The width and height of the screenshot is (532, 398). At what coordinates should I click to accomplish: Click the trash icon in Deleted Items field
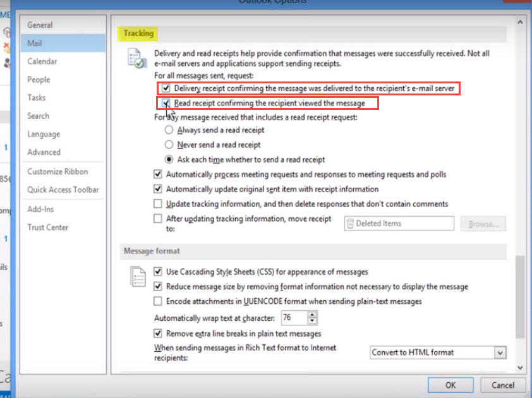(x=350, y=224)
